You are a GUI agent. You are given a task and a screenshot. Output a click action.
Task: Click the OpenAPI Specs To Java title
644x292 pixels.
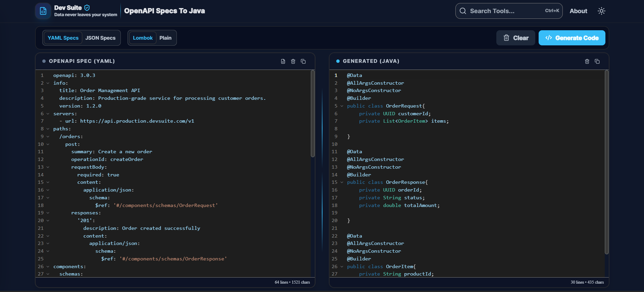pos(164,11)
